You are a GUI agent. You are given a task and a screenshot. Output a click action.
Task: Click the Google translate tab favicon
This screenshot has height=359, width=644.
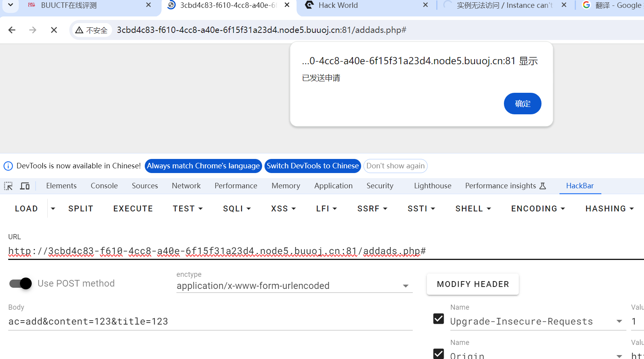(586, 5)
